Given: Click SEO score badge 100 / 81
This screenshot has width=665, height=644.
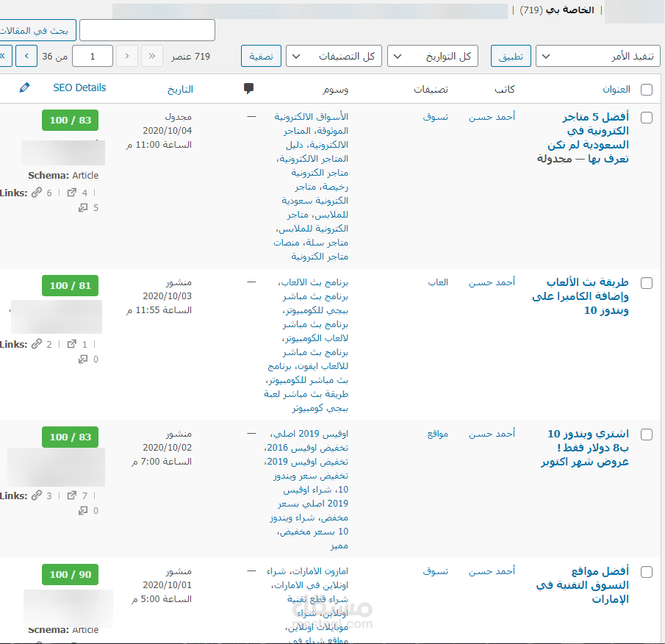Looking at the screenshot, I should coord(70,285).
